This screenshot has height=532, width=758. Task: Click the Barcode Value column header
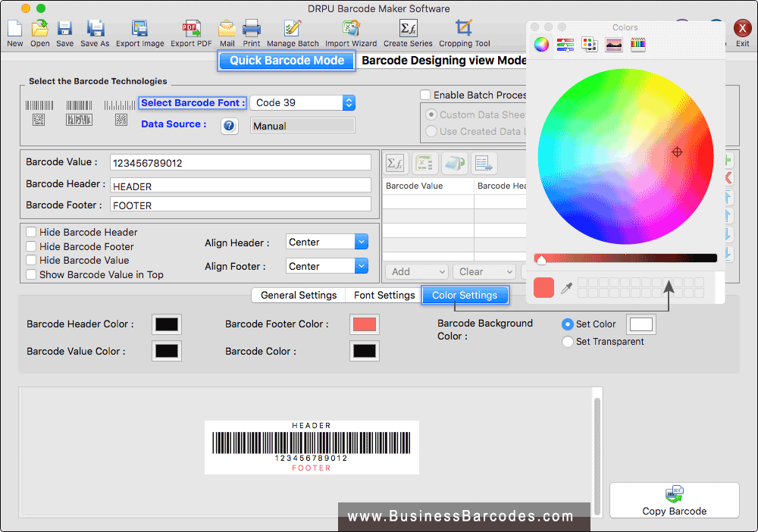[428, 186]
